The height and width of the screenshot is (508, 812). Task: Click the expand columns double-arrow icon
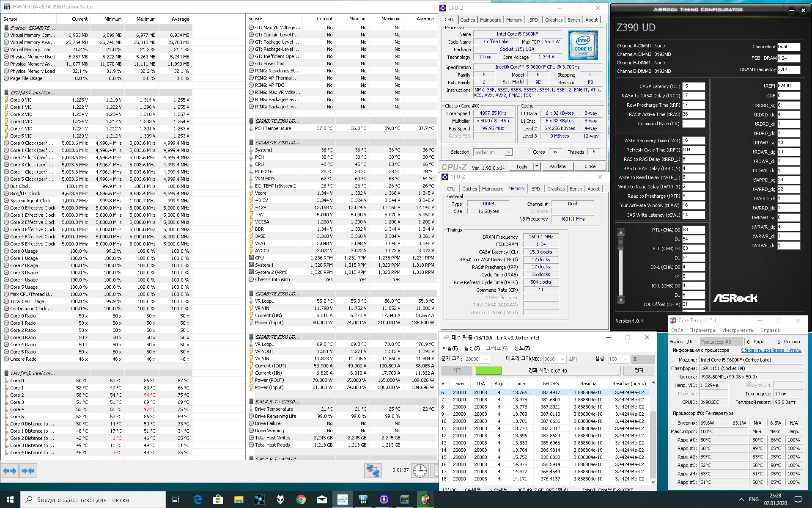pyautogui.click(x=10, y=471)
